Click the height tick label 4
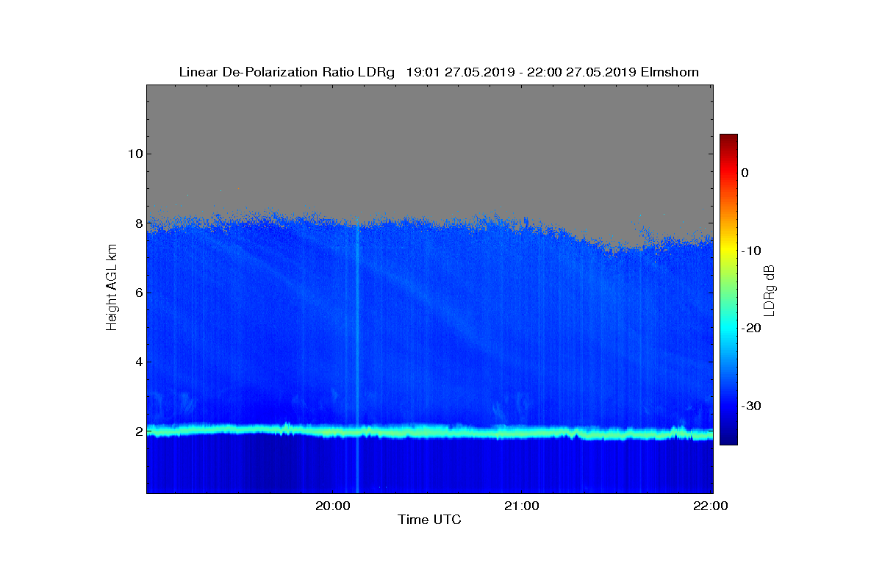882x588 pixels. coord(138,362)
